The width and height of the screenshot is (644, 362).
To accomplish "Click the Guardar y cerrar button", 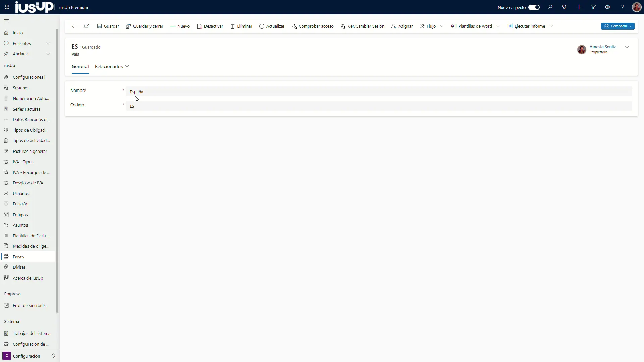I will [145, 26].
